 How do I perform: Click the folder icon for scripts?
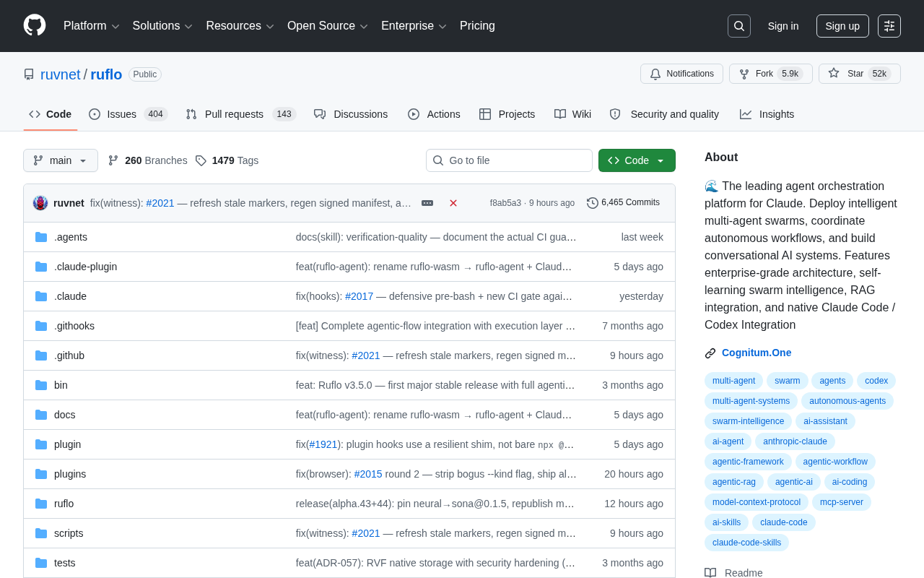coord(41,533)
